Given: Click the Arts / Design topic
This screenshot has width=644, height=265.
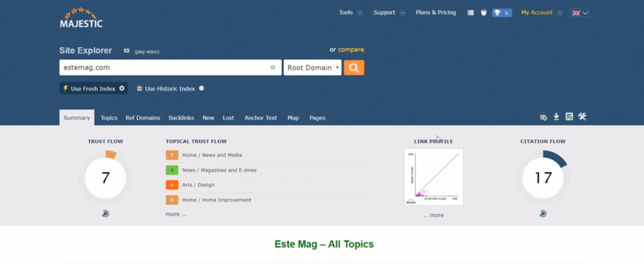Looking at the screenshot, I should coord(198,185).
